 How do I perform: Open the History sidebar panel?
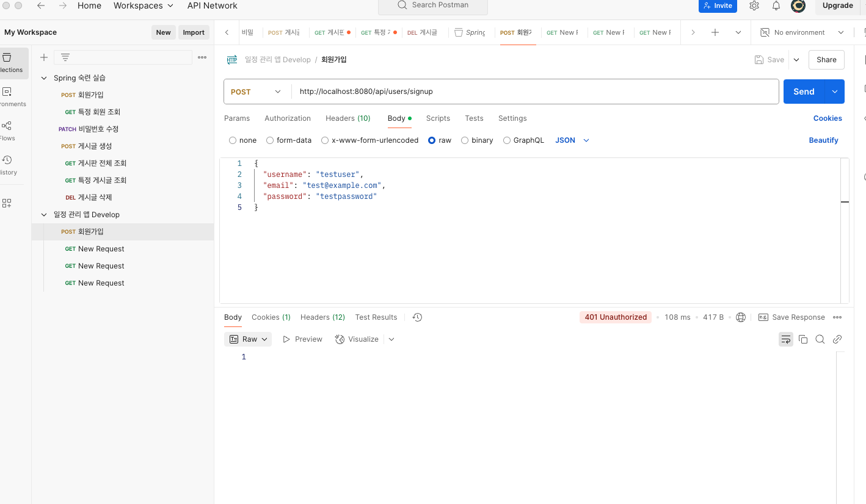(x=7, y=165)
